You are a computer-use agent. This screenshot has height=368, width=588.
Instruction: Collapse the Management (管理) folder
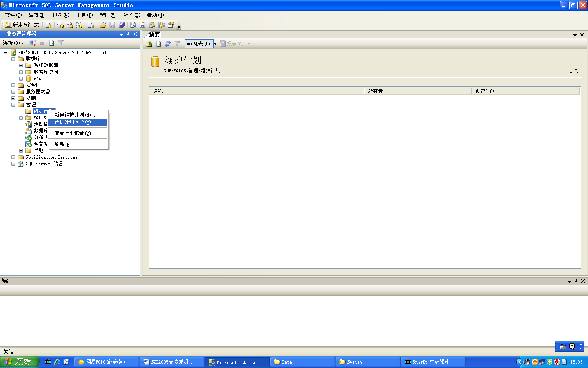(13, 105)
